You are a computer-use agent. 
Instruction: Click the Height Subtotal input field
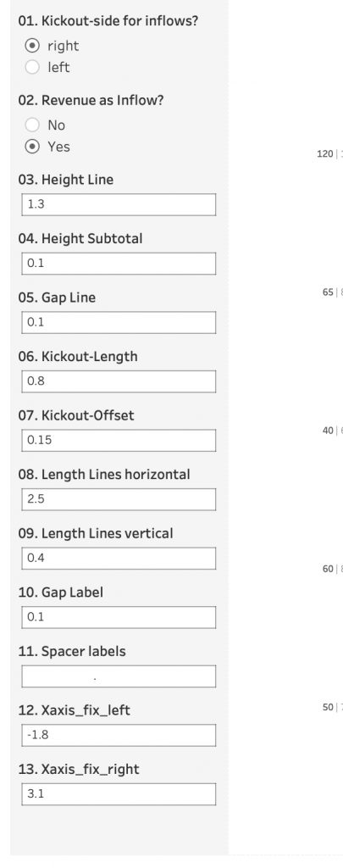(119, 264)
